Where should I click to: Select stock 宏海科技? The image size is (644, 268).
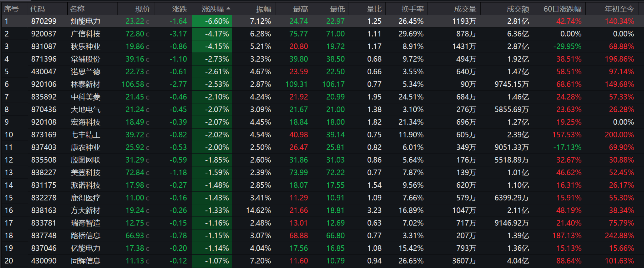[85, 122]
